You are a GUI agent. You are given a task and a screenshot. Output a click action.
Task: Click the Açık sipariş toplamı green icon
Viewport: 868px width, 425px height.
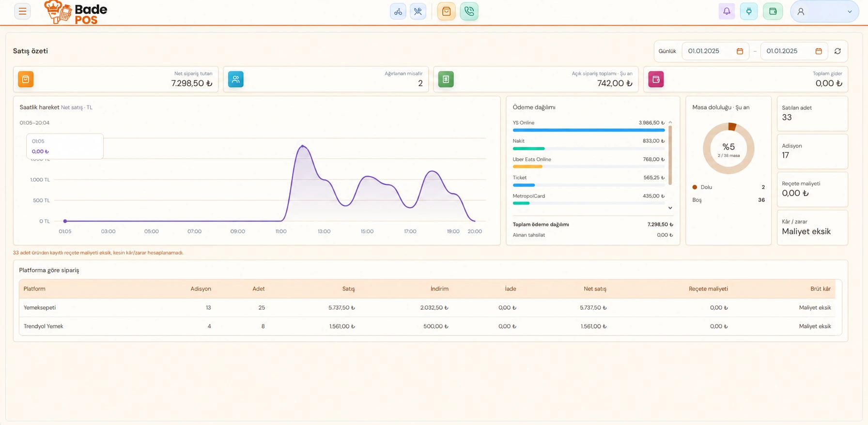point(446,79)
